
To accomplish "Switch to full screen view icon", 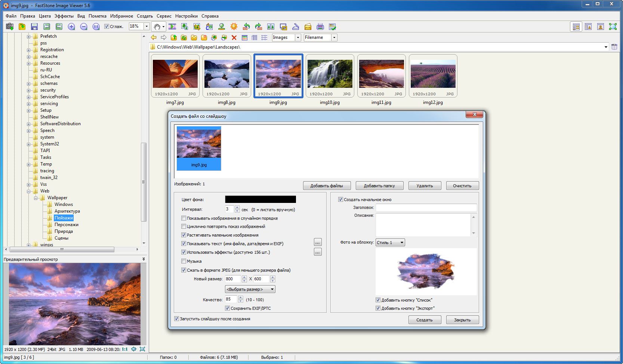I will pyautogui.click(x=613, y=27).
